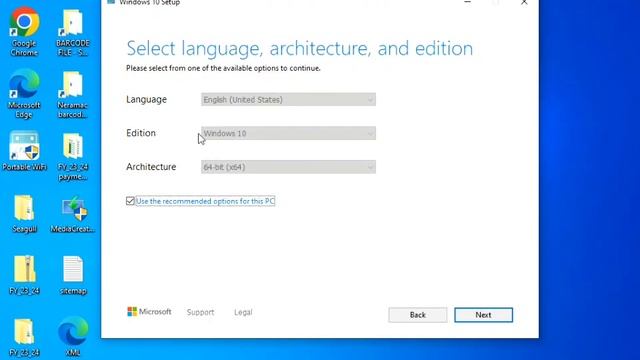Screen dimensions: 640x360
Task: Select the MediaCreation tool desktop icon
Action: tap(73, 214)
